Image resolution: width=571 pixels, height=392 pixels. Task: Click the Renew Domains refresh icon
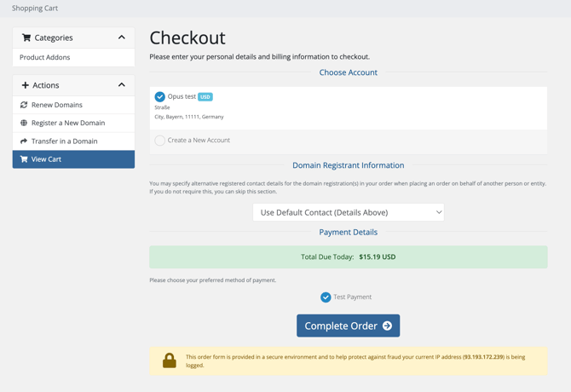pyautogui.click(x=24, y=105)
